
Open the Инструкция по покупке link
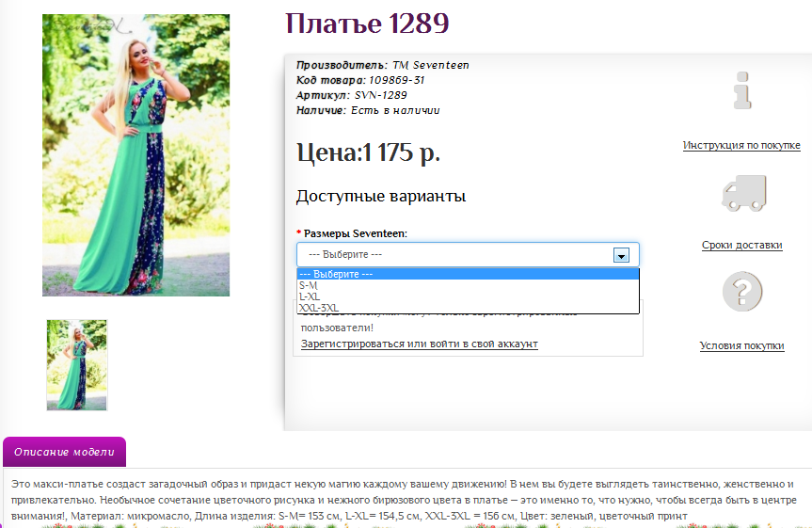741,145
